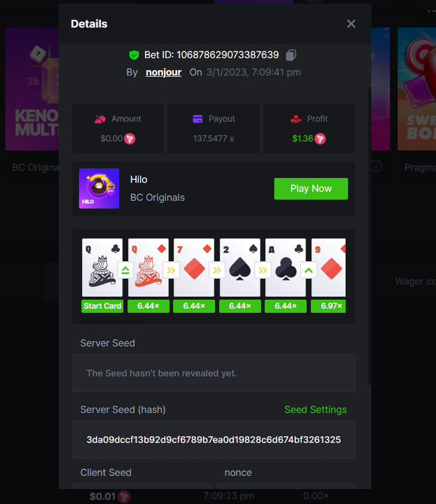Click the Payout card icon

click(x=198, y=119)
